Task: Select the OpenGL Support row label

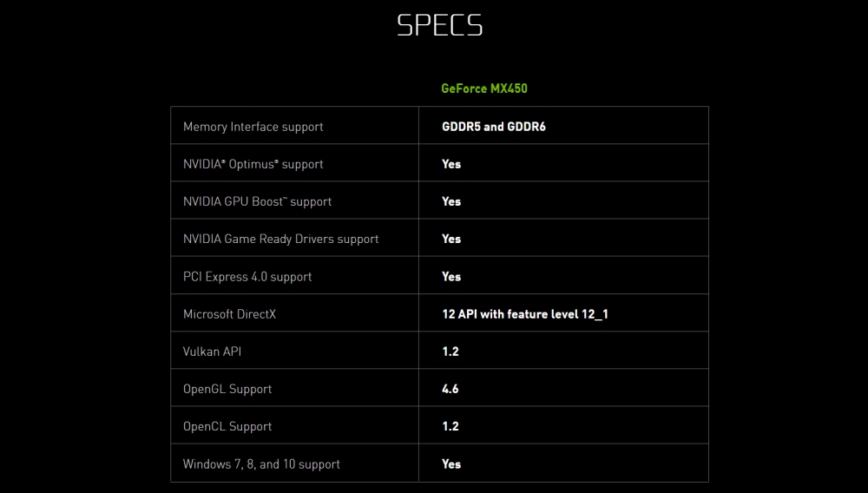Action: (227, 389)
